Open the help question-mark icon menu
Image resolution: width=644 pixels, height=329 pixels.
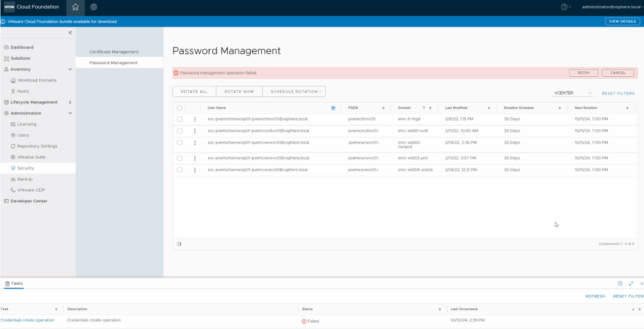[x=565, y=7]
